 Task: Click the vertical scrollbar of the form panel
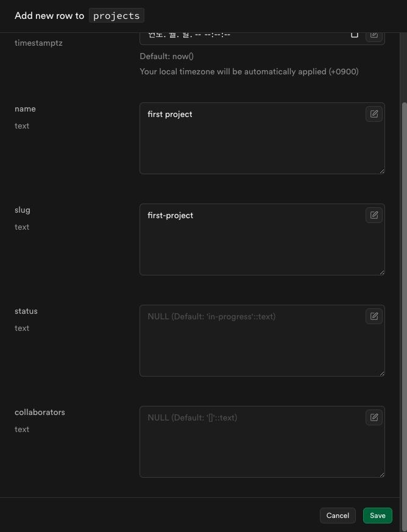point(404,299)
